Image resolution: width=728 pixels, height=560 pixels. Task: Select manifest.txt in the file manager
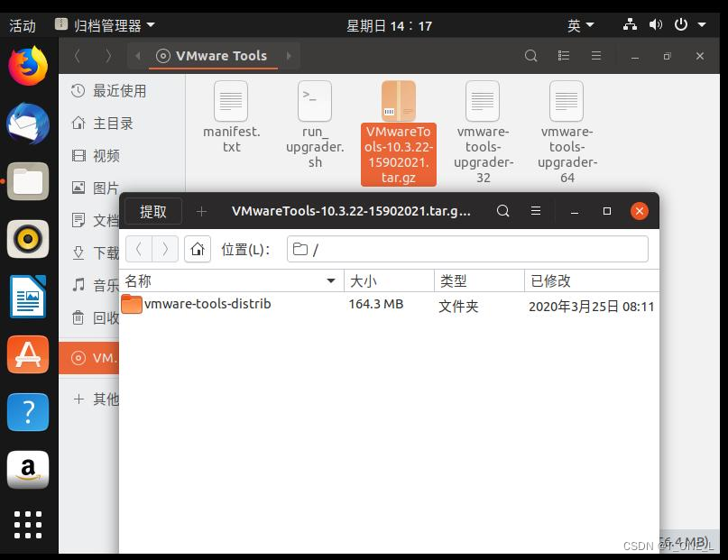coord(231,117)
